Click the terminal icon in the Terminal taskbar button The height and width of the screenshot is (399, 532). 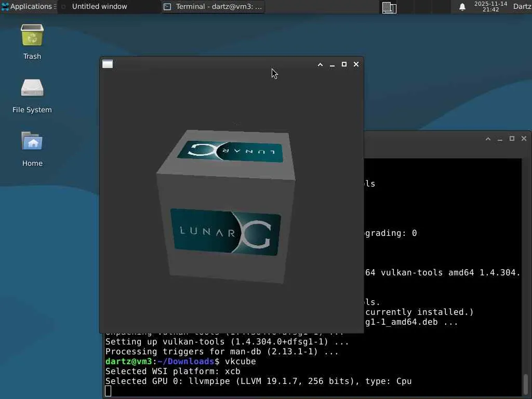pyautogui.click(x=167, y=7)
